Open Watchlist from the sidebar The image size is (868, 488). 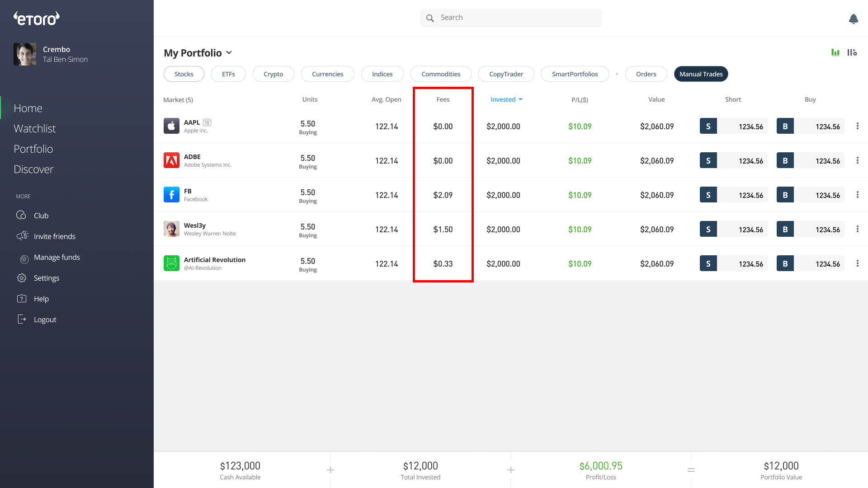(x=34, y=128)
